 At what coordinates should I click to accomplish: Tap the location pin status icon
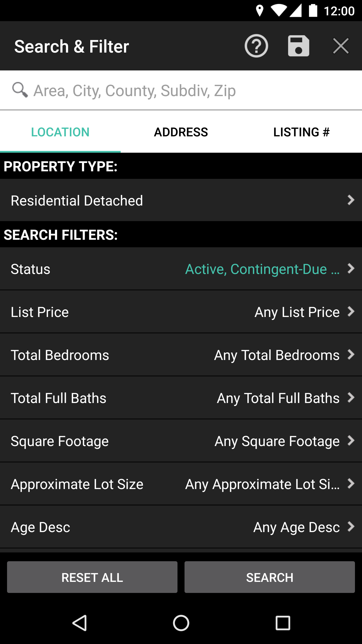(259, 11)
